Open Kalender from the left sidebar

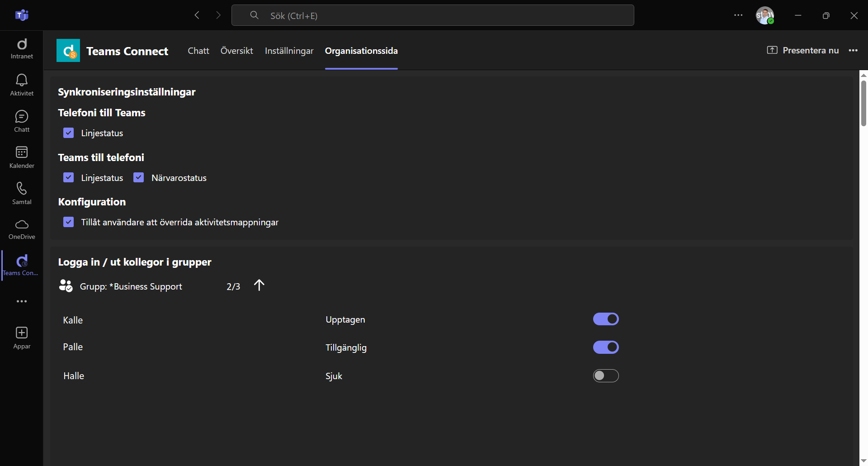(21, 157)
